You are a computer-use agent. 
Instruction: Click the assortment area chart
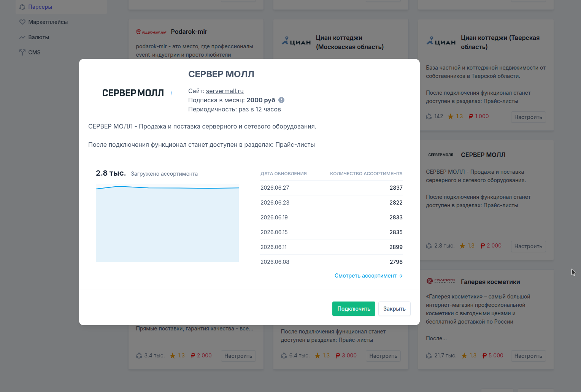167,223
